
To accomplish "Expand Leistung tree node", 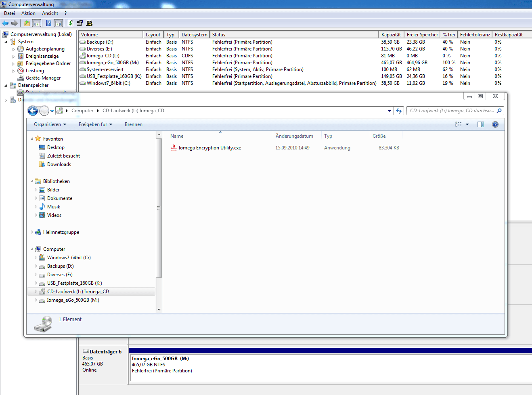I will 13,71.
